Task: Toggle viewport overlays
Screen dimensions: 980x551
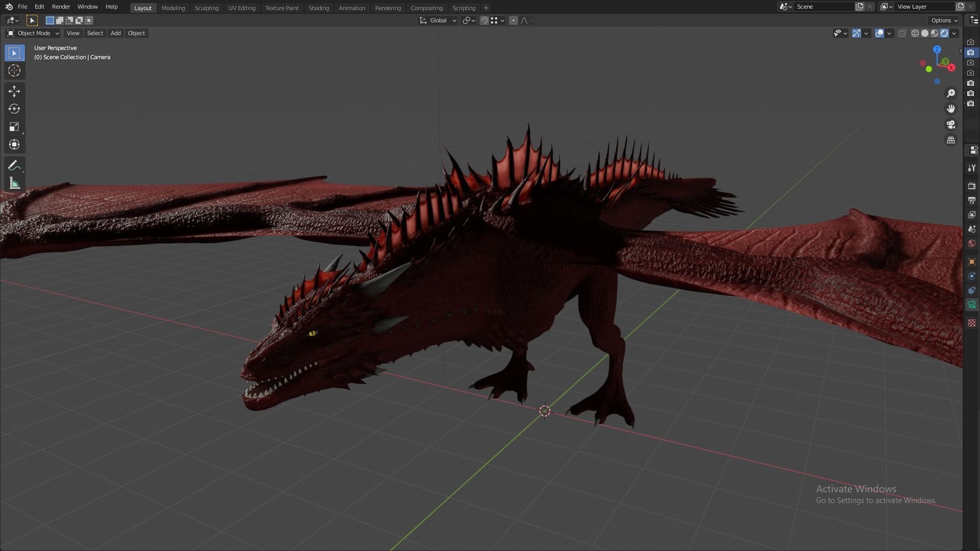Action: [x=879, y=33]
